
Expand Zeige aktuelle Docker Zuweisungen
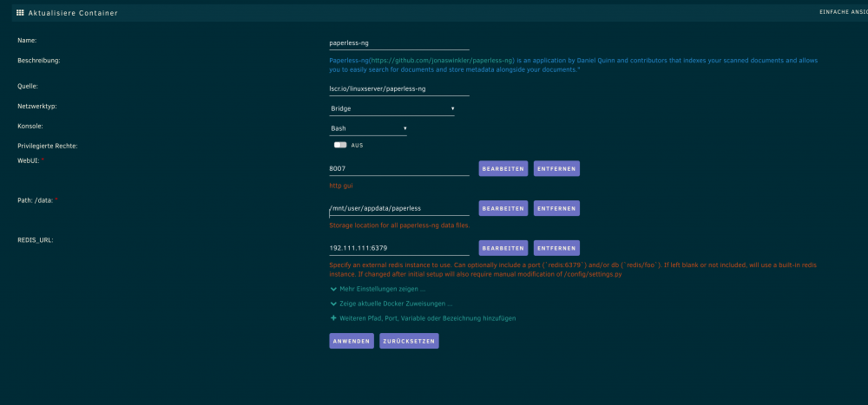tap(391, 304)
